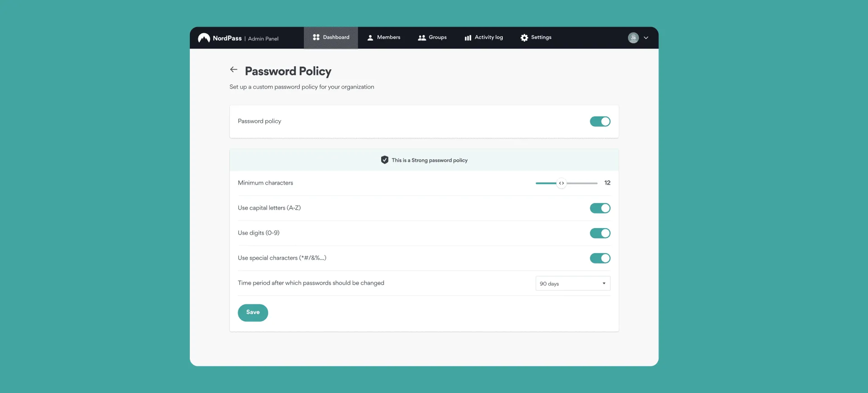Click the Strong policy shield icon
The height and width of the screenshot is (393, 868).
click(x=384, y=160)
